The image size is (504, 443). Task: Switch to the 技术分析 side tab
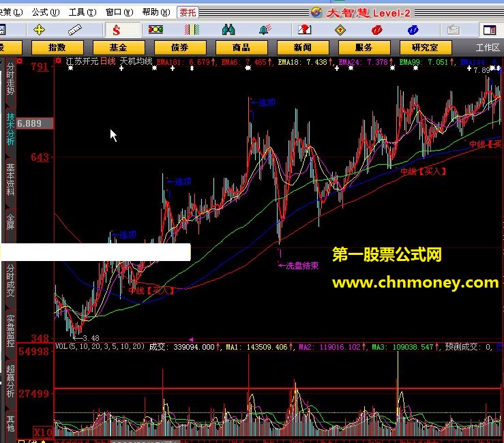pyautogui.click(x=10, y=129)
